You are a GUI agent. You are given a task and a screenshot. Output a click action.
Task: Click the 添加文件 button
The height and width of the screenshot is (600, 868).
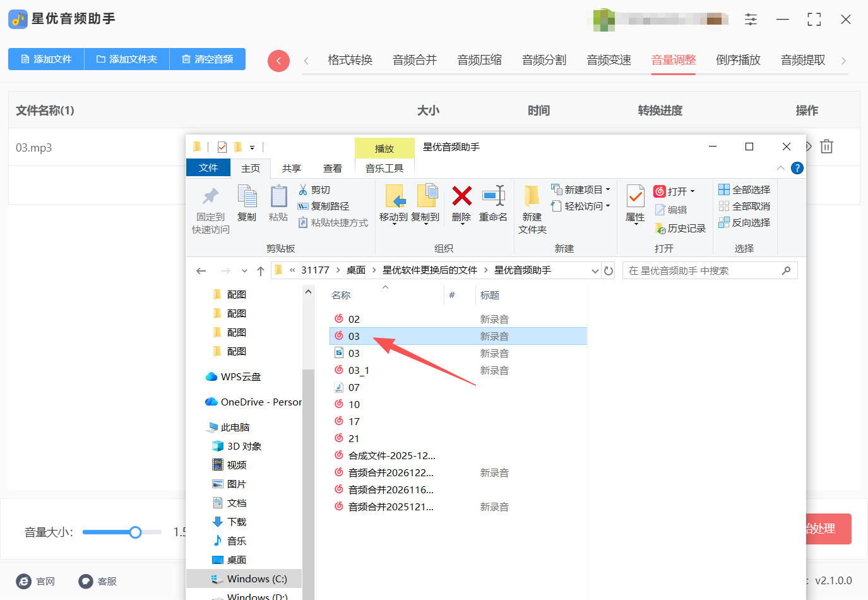46,59
